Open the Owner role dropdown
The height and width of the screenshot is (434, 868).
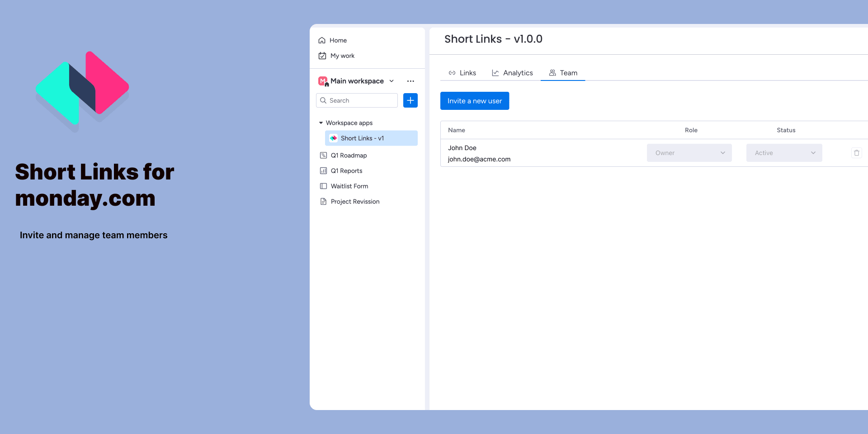[x=689, y=153]
